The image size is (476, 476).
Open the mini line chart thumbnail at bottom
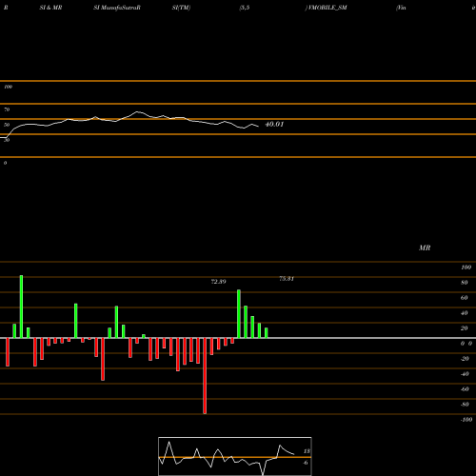[235, 456]
